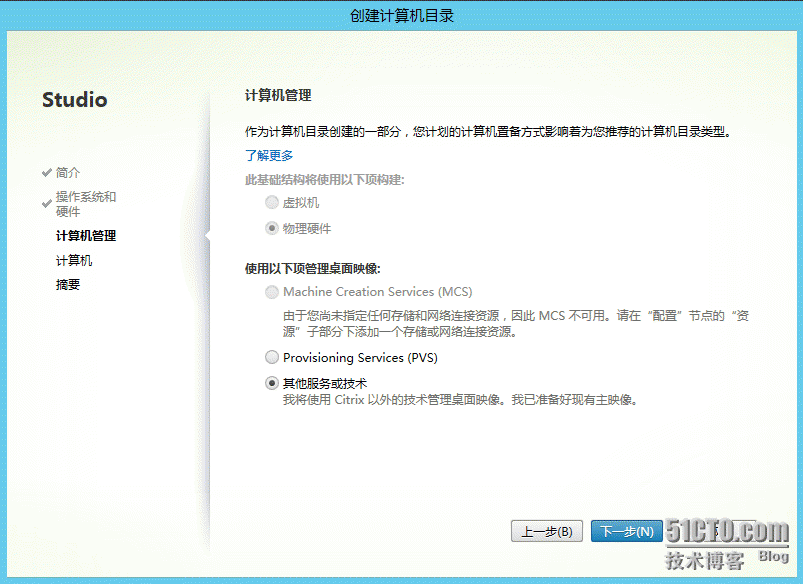Select 计算机 step in sidebar
Screen dimensions: 803x584
pos(74,260)
